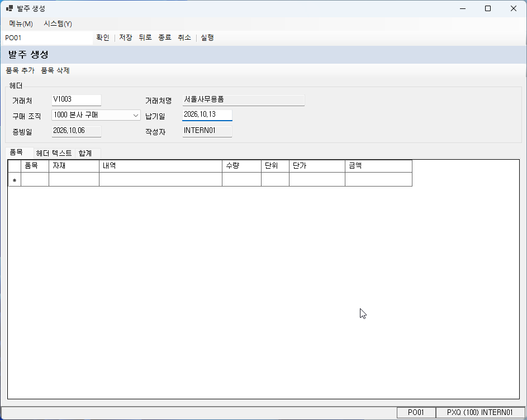Click the 납기일 date field
This screenshot has height=420, width=527.
[x=207, y=115]
